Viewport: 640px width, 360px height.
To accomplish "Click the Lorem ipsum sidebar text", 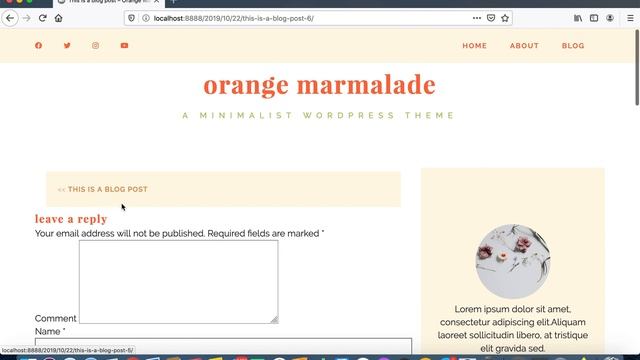I will pos(513,329).
